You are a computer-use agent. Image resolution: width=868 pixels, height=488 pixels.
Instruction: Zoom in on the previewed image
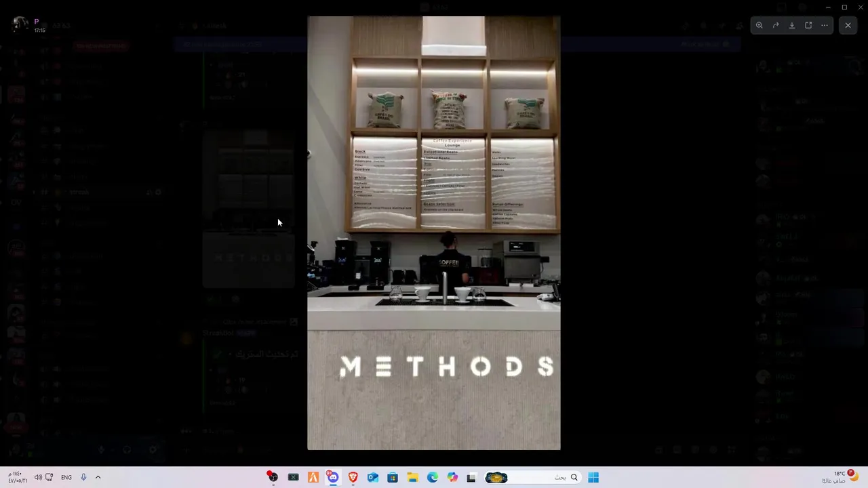pyautogui.click(x=759, y=26)
